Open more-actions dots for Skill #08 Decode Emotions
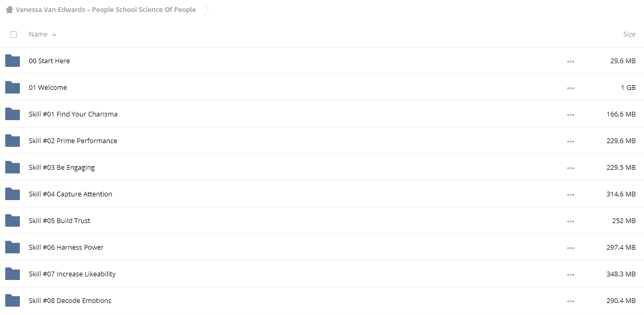The width and height of the screenshot is (644, 315). coord(570,301)
